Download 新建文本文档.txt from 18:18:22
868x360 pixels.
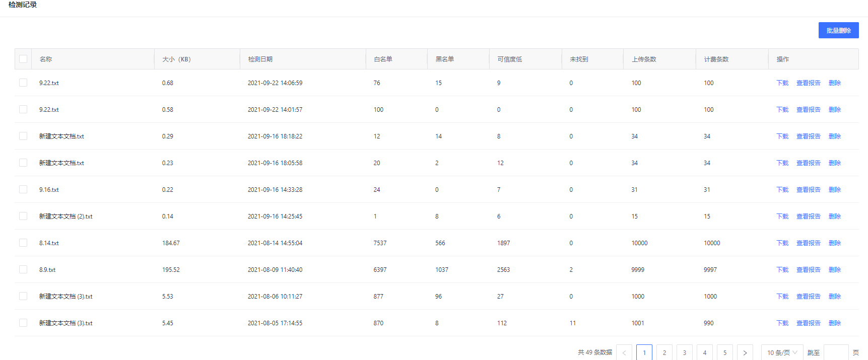tap(782, 136)
